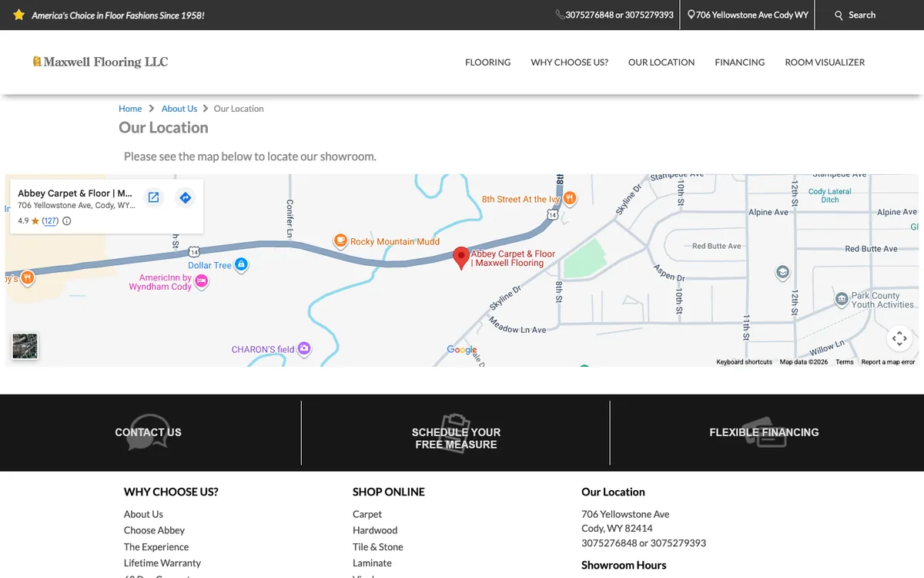Click Keyboard shortcuts on map
This screenshot has width=924, height=578.
pyautogui.click(x=744, y=362)
